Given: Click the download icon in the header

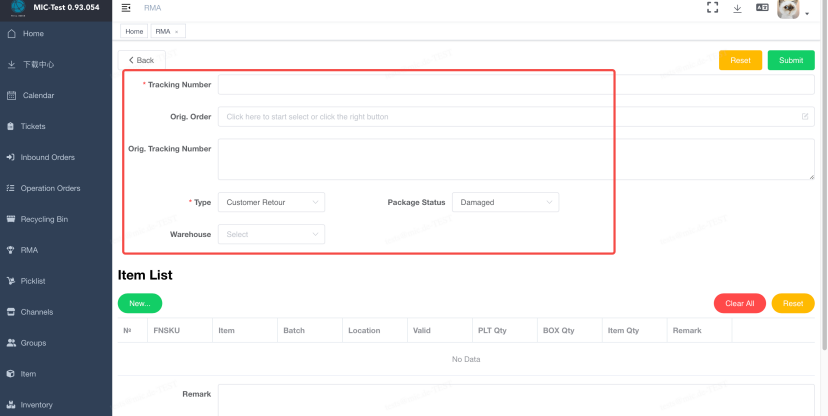Looking at the screenshot, I should click(x=737, y=8).
